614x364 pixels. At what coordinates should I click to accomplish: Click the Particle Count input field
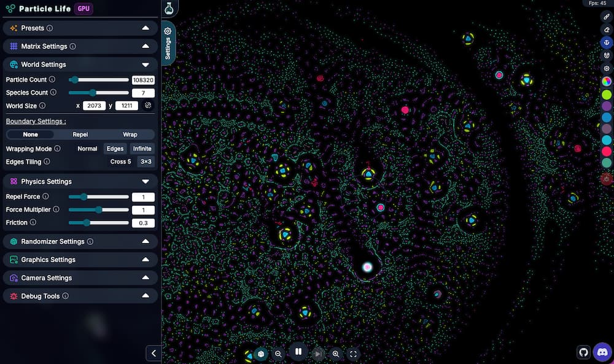coord(143,80)
